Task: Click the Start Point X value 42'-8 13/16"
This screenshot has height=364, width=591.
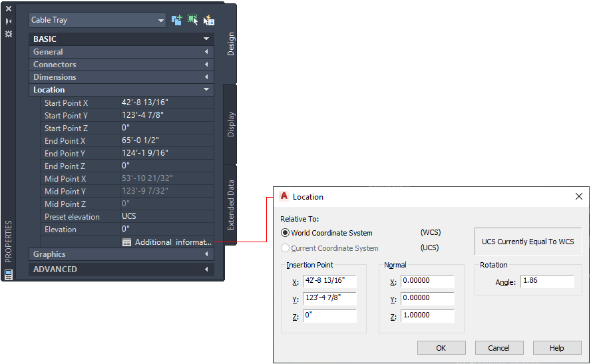Action: pyautogui.click(x=166, y=102)
